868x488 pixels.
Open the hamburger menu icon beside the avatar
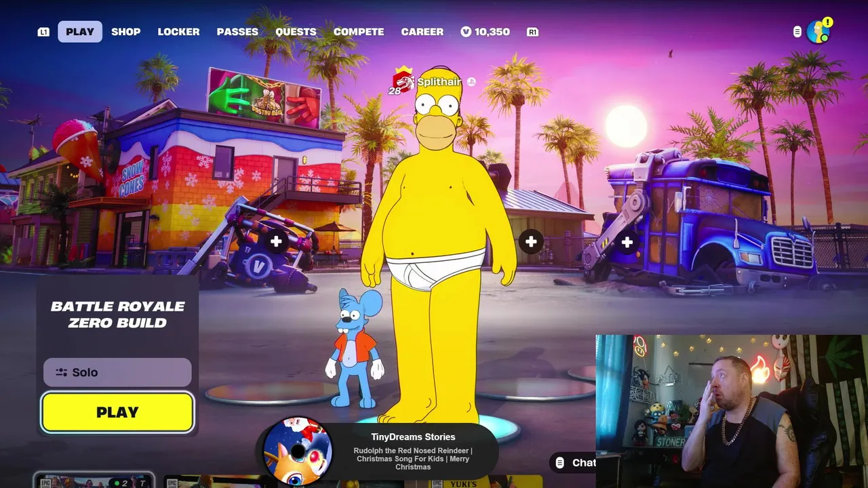pyautogui.click(x=797, y=32)
